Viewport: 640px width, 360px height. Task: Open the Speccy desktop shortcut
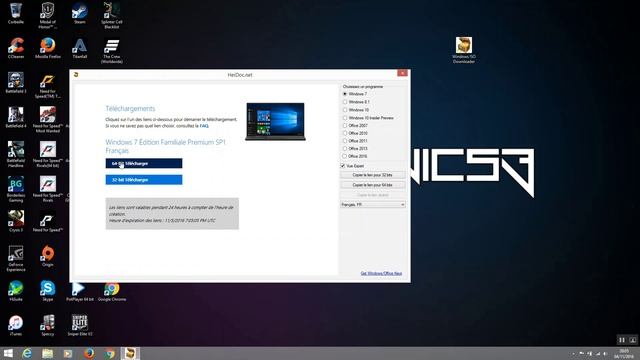(48, 326)
